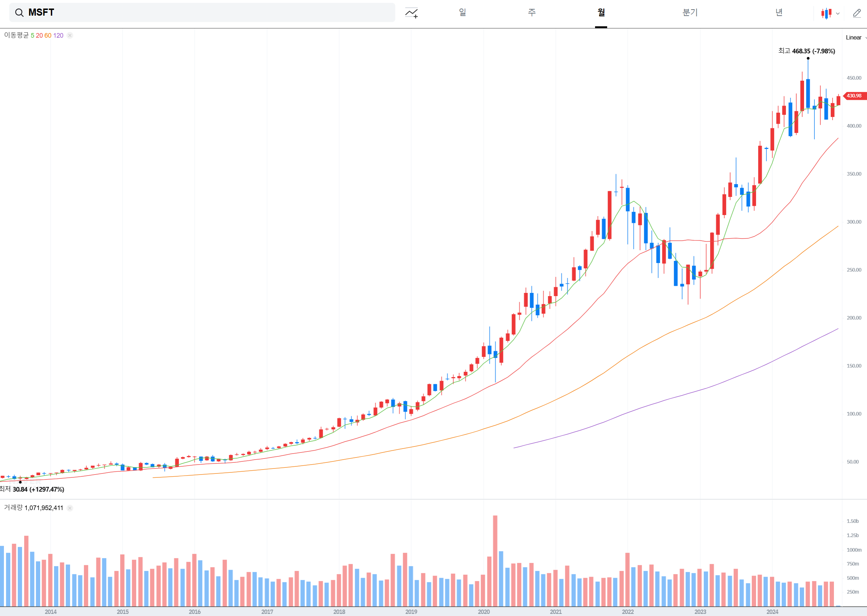
Task: Click the 150.00 price axis label
Action: pos(854,366)
